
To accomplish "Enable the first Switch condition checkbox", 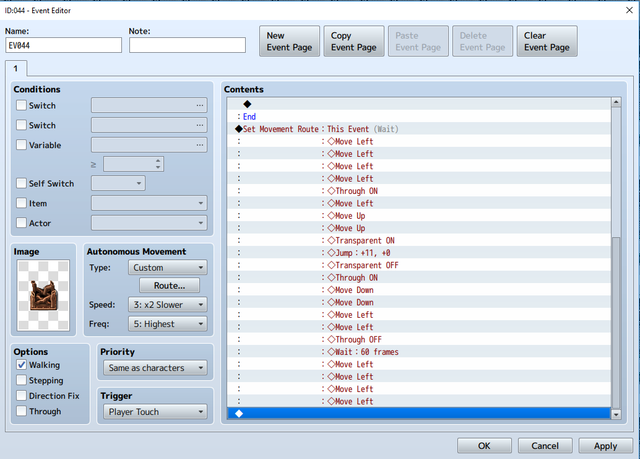I will pyautogui.click(x=21, y=105).
